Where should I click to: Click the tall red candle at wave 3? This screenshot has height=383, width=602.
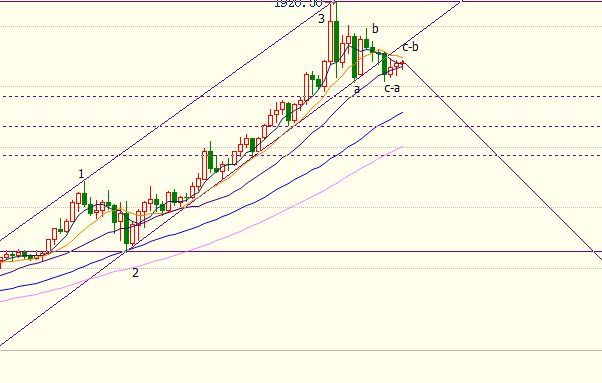pyautogui.click(x=331, y=41)
